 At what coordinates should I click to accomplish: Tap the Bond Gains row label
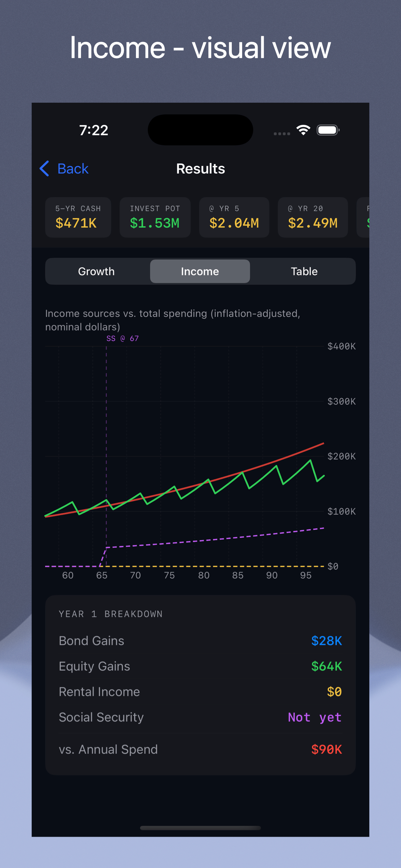coord(91,641)
